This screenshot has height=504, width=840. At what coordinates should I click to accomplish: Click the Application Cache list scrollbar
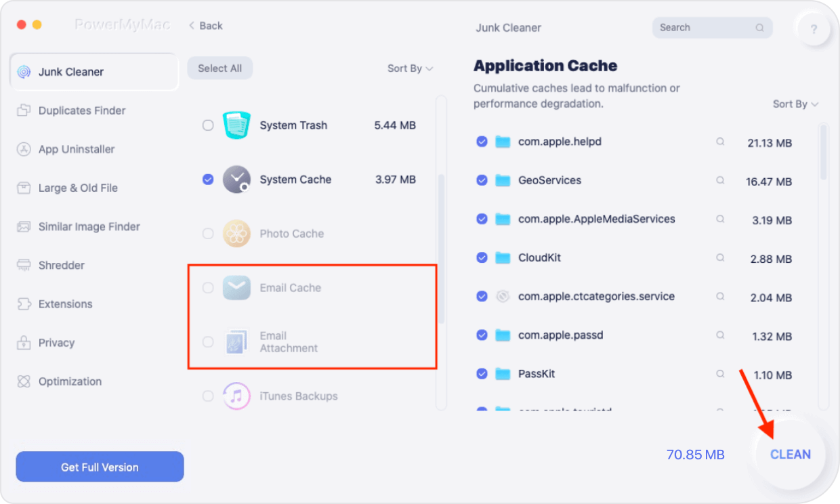pyautogui.click(x=823, y=152)
